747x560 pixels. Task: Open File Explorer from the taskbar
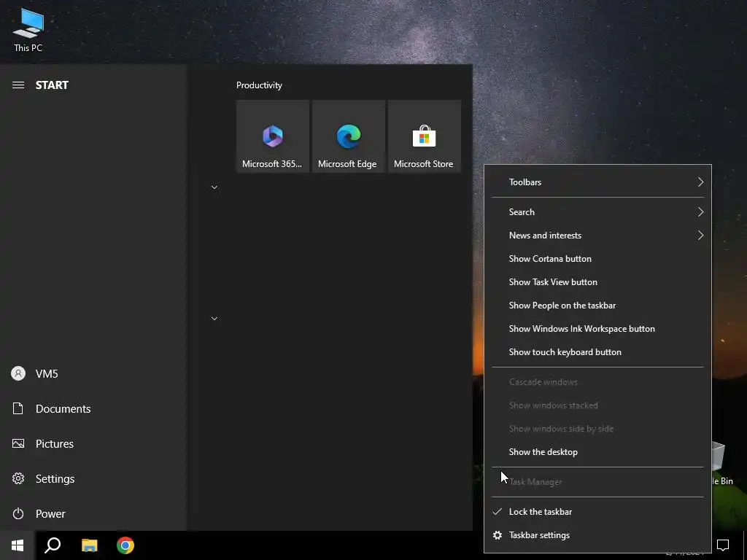89,545
